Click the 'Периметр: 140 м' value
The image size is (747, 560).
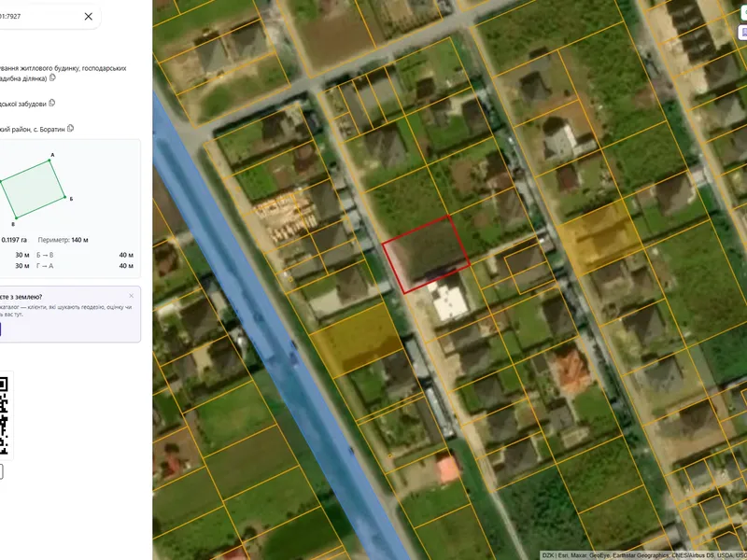click(x=63, y=240)
